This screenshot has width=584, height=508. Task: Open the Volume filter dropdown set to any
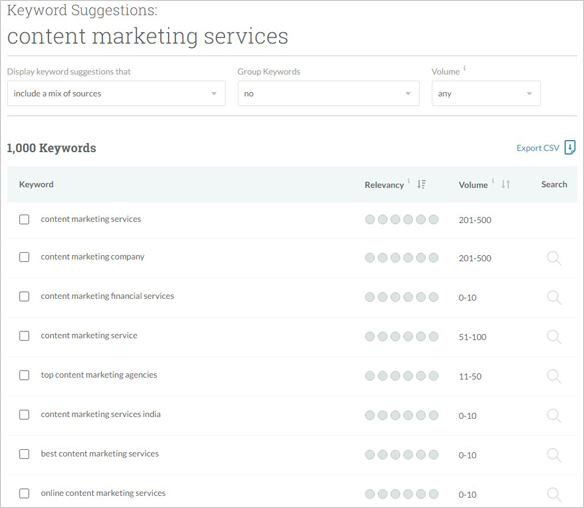pos(486,93)
